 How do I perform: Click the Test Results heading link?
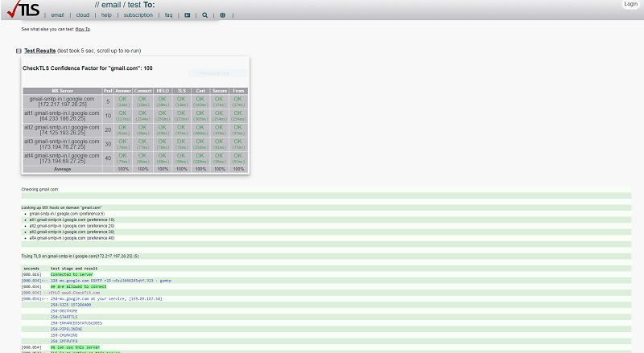pyautogui.click(x=39, y=51)
